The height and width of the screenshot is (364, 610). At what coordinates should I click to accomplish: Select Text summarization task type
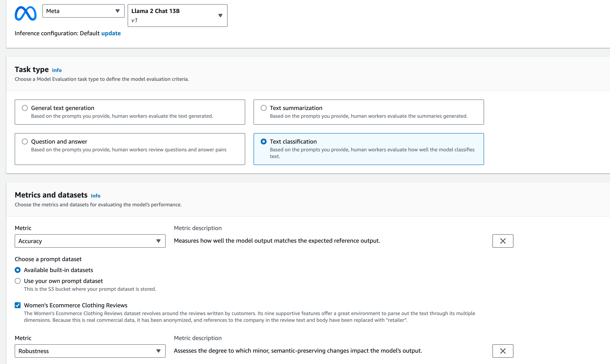tap(263, 108)
